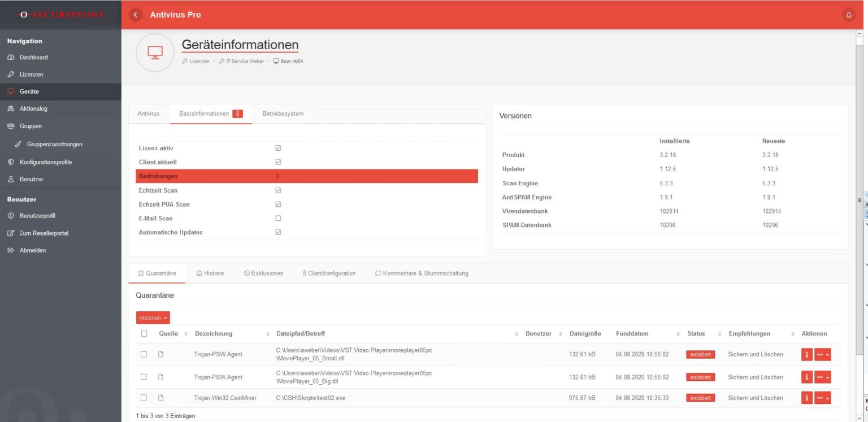Open the Dashboard from the sidebar
868x422 pixels.
click(x=33, y=57)
